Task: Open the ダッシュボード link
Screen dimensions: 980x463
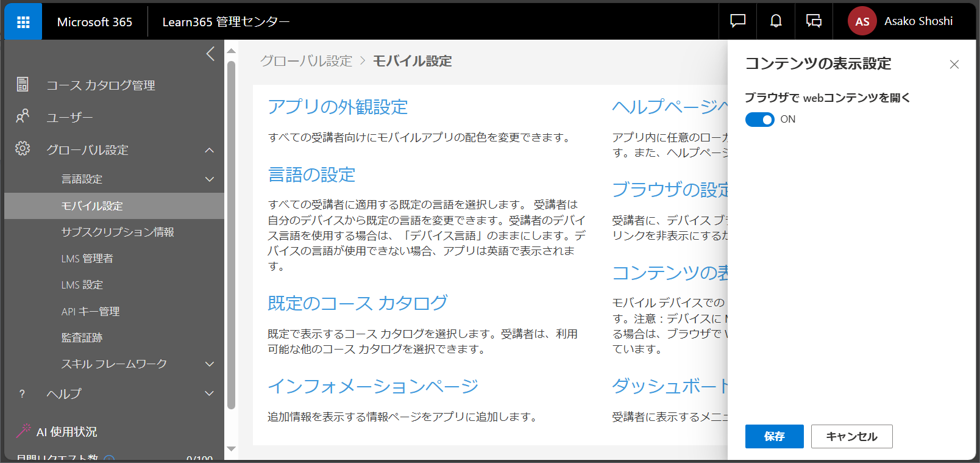Action: (670, 386)
